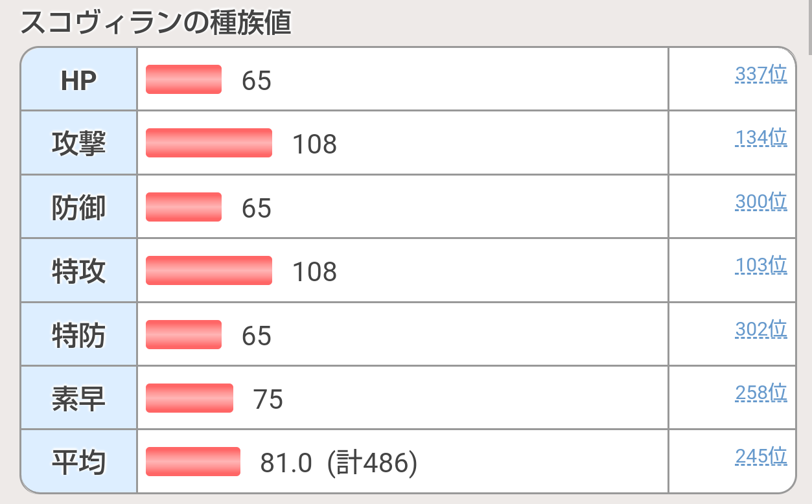Viewport: 812px width, 504px height.
Task: Click the 攻撃 row header cell
Action: pos(78,143)
